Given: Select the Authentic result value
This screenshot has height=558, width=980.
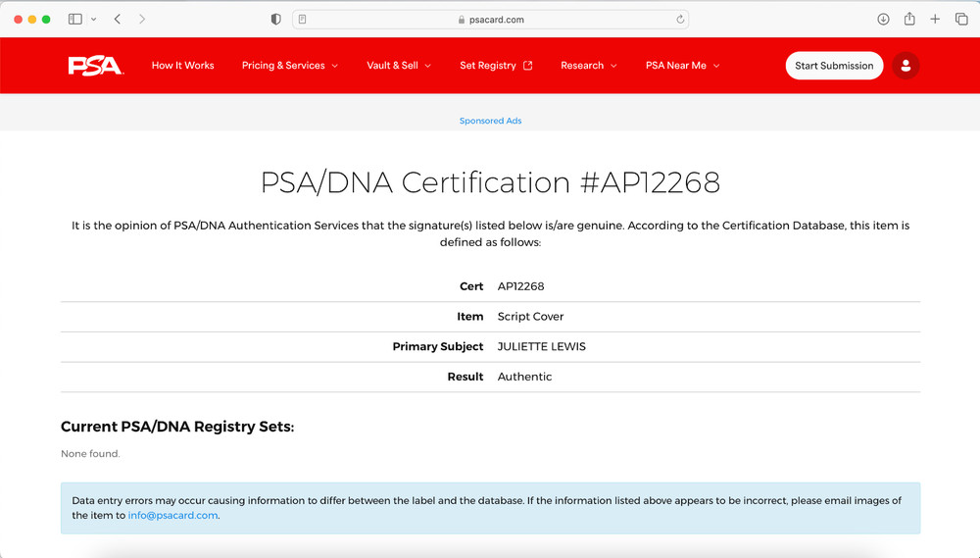Looking at the screenshot, I should tap(524, 377).
